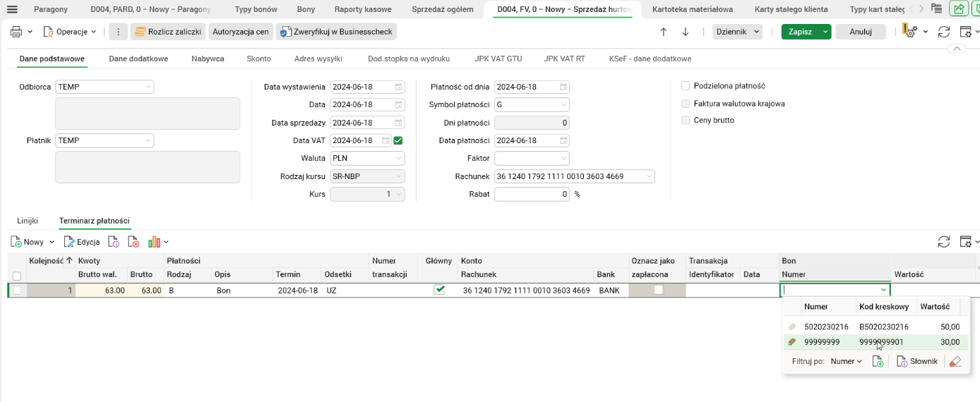This screenshot has height=402, width=980.
Task: Open the Dane dodatkowe section tab
Action: (138, 59)
